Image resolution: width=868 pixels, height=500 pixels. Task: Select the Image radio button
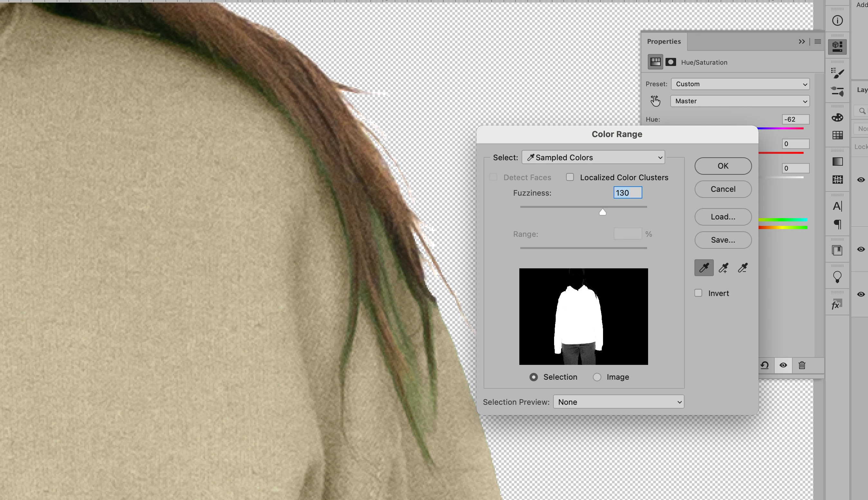pyautogui.click(x=597, y=377)
